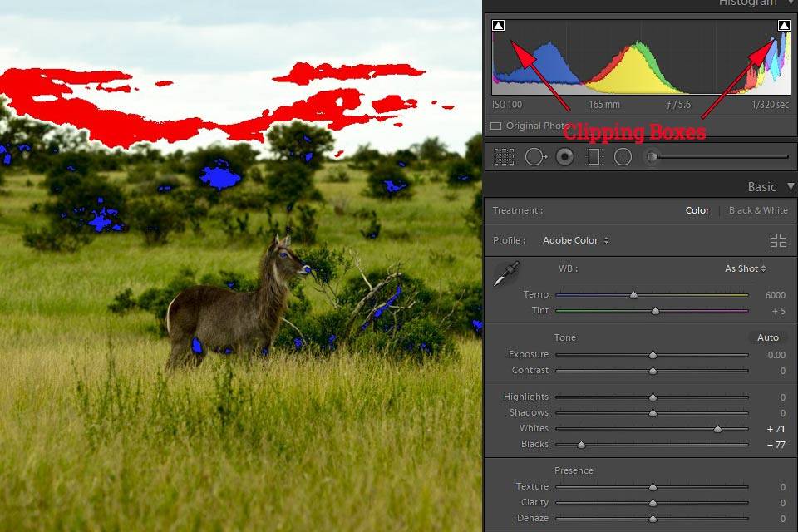Screen dimensions: 798x532
Task: Open the As Shot white balance dropdown
Action: [x=743, y=268]
